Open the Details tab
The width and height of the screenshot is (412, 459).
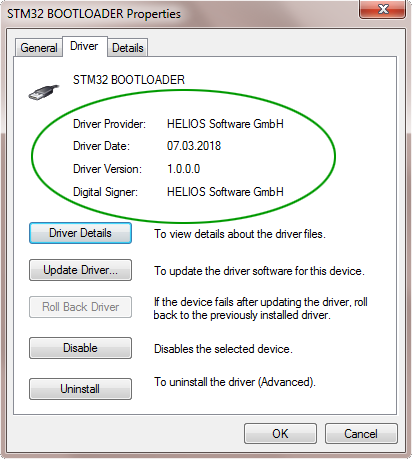(x=128, y=48)
